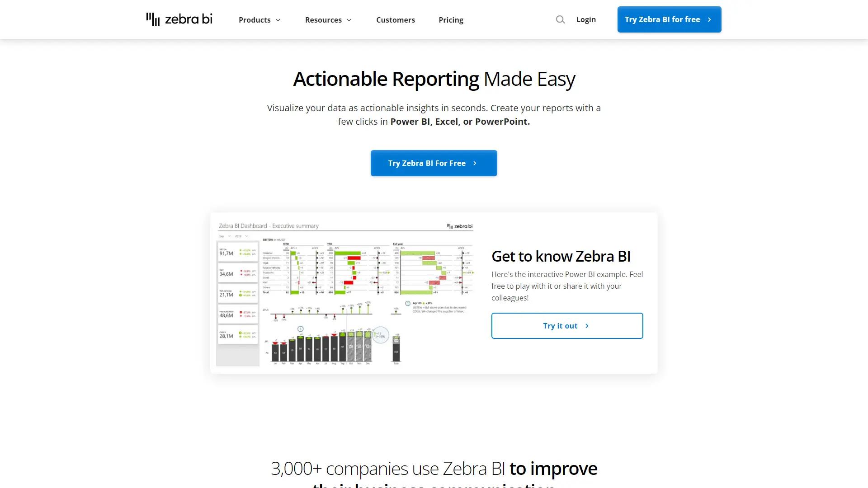Click Try Zebra BI for free in the navbar
The height and width of the screenshot is (488, 868).
669,19
